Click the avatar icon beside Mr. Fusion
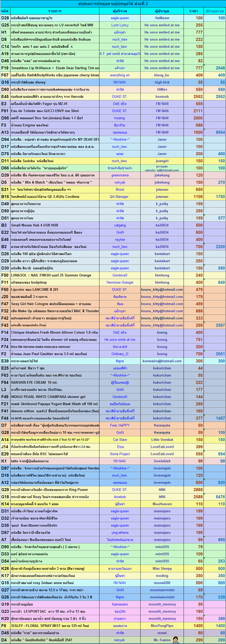The image size is (226, 644). click(x=176, y=640)
